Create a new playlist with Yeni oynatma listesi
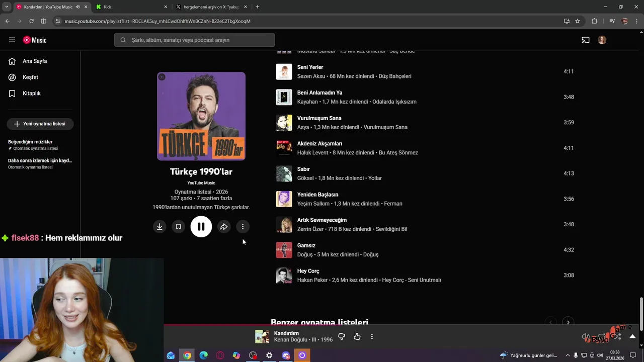Image resolution: width=644 pixels, height=362 pixels. [40, 124]
